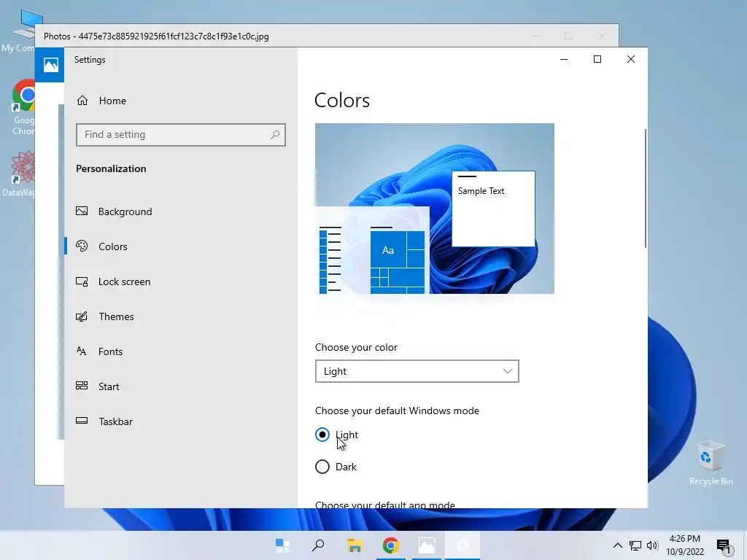Select the Recycle Bin desktop icon
This screenshot has width=747, height=560.
[x=711, y=463]
